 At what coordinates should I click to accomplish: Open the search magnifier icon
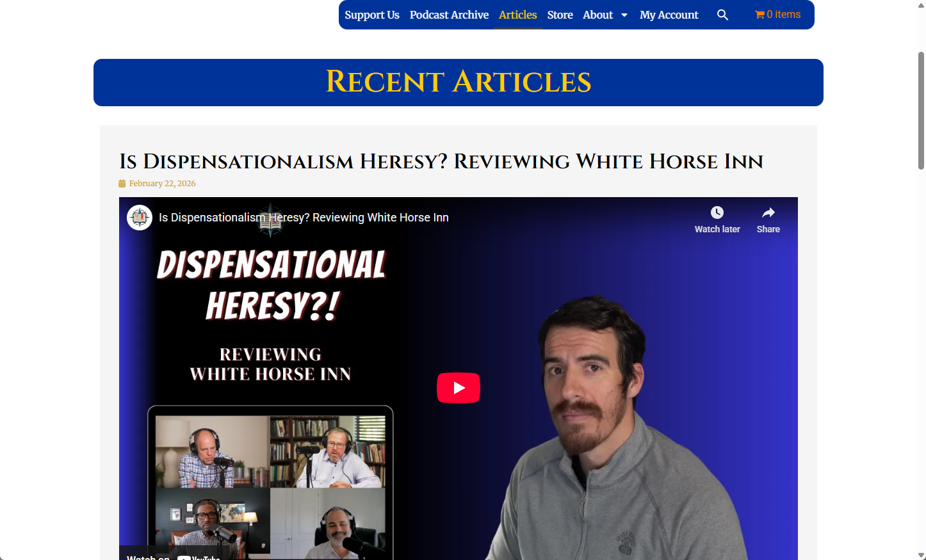722,15
